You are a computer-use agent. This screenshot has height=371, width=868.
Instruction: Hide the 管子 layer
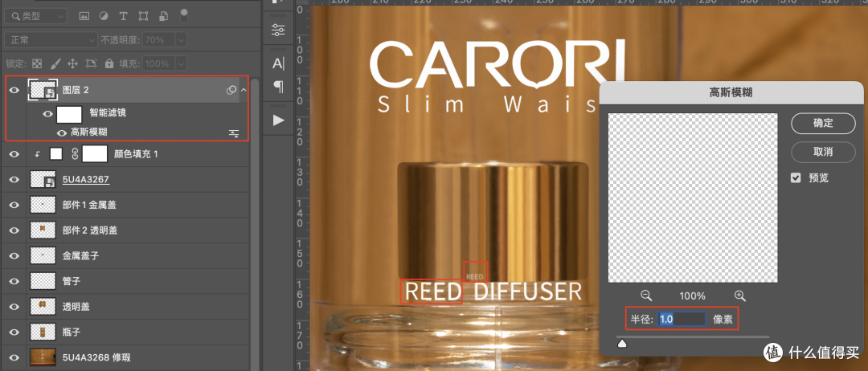pos(14,281)
